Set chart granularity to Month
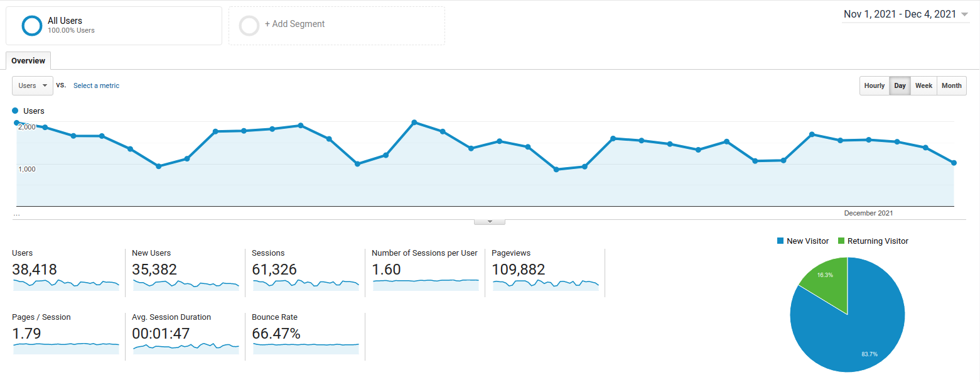Image resolution: width=980 pixels, height=382 pixels. pyautogui.click(x=951, y=86)
